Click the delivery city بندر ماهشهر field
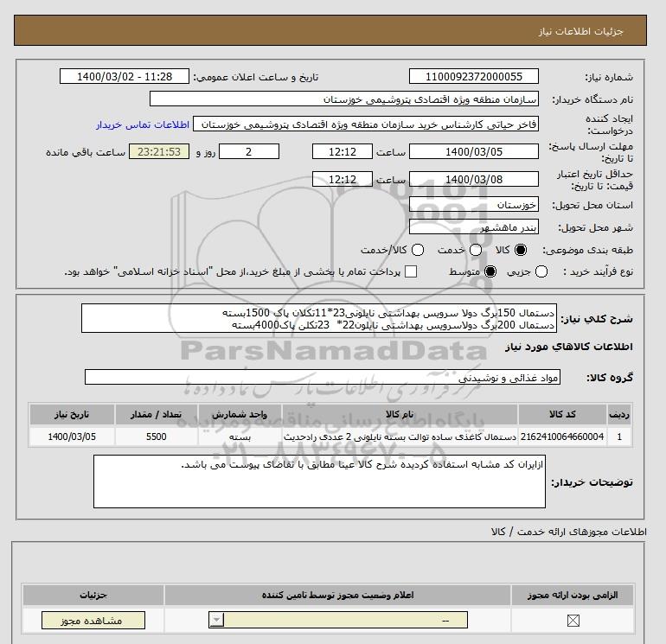The width and height of the screenshot is (666, 644). (474, 227)
